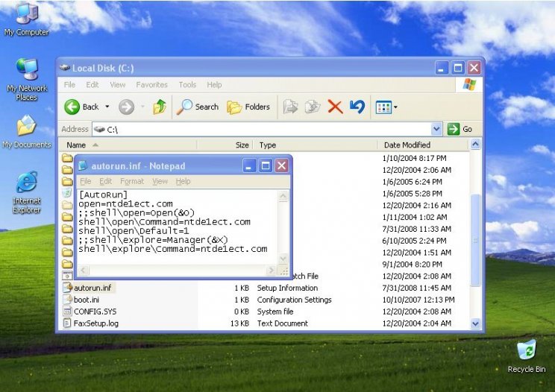Sort files by Date Modified header
Viewport: 555px width, 392px height.
424,145
